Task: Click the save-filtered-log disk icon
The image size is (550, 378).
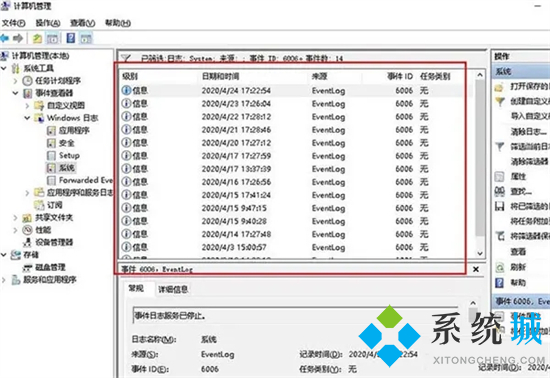Action: (499, 206)
